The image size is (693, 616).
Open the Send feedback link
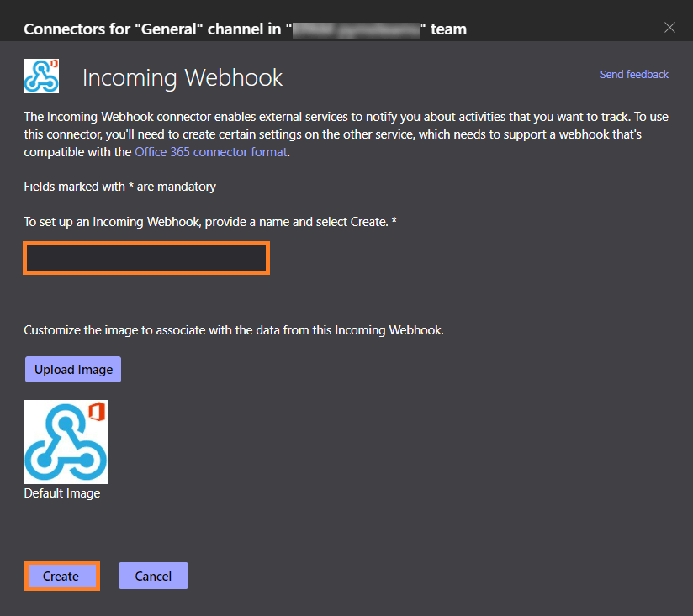point(634,75)
